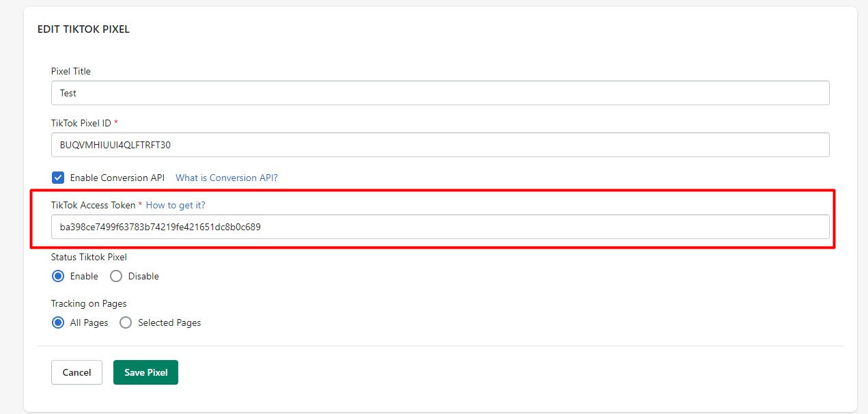Open the What is Conversion API link
The width and height of the screenshot is (868, 414).
[227, 178]
